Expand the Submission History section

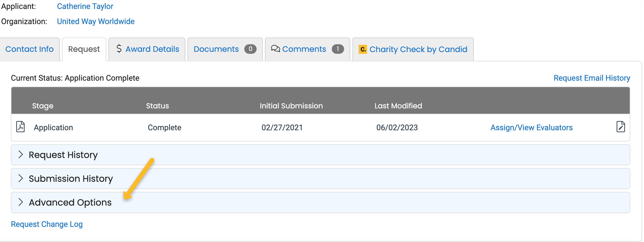pyautogui.click(x=320, y=179)
